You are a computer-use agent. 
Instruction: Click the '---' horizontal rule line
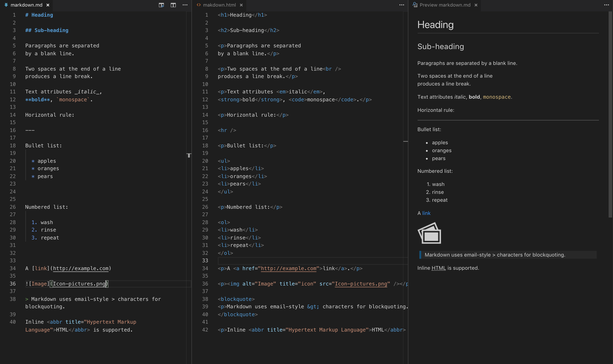30,130
